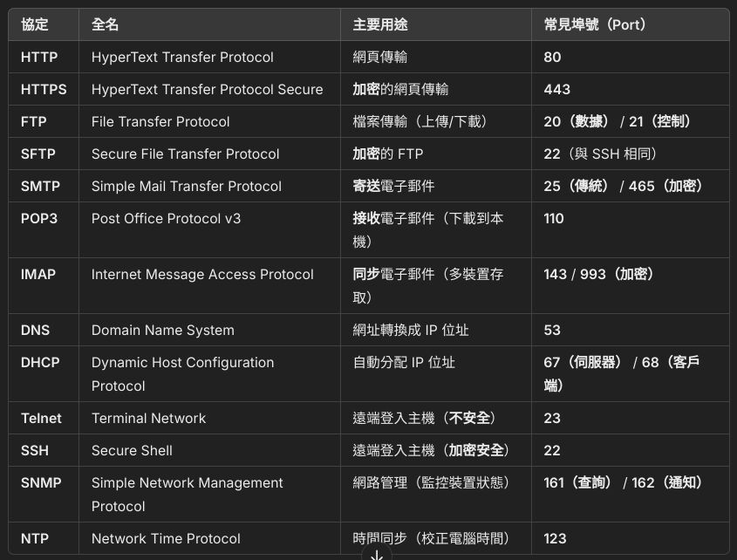
Task: Click the File Transfer Protocol full name
Action: (x=160, y=121)
